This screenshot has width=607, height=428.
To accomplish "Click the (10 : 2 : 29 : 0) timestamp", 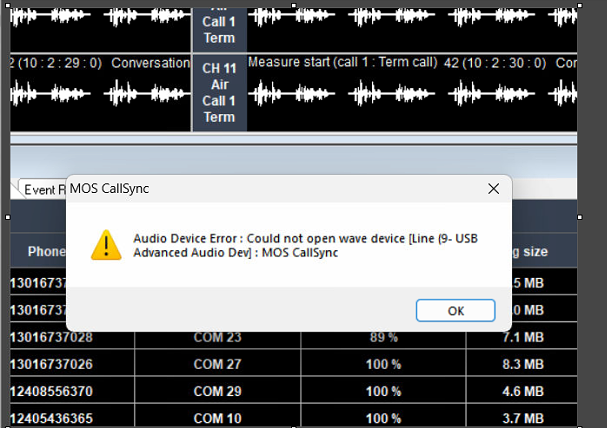I will point(60,63).
